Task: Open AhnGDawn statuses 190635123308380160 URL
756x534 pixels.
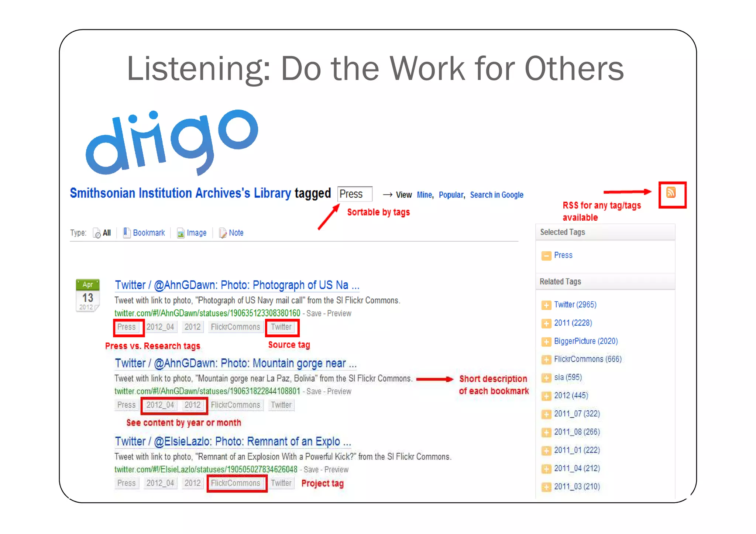Action: [207, 313]
